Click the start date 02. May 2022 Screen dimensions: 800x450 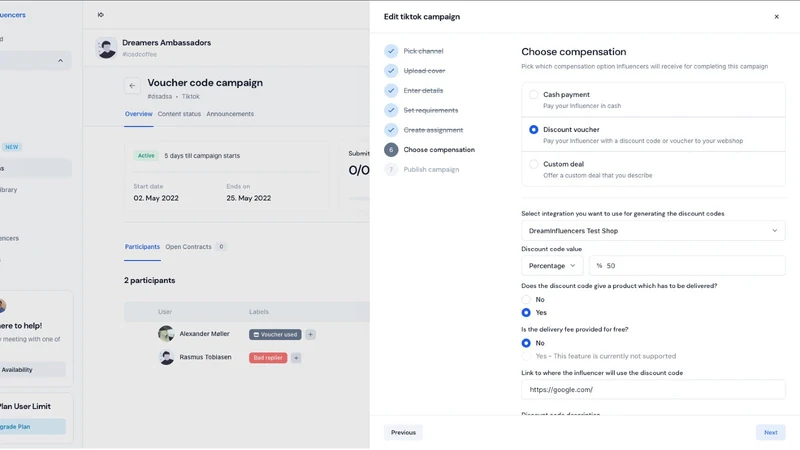click(156, 198)
